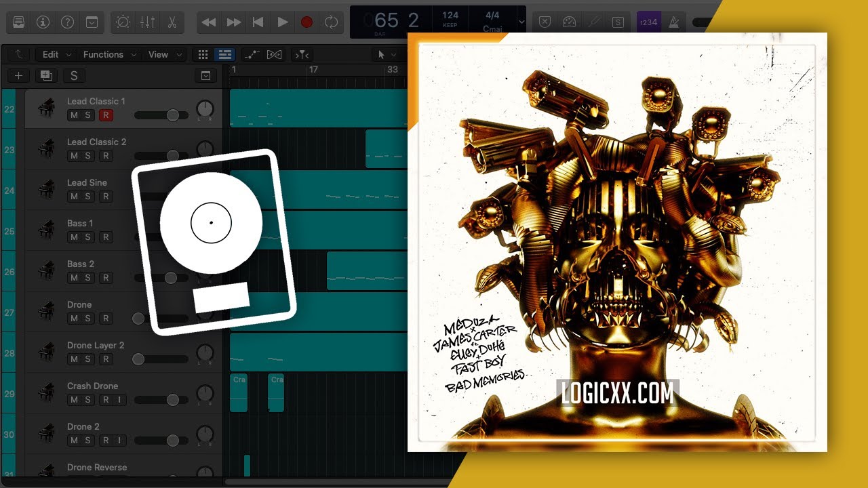The width and height of the screenshot is (868, 488).
Task: Open Smart Controls with the dial icon
Action: coord(123,22)
